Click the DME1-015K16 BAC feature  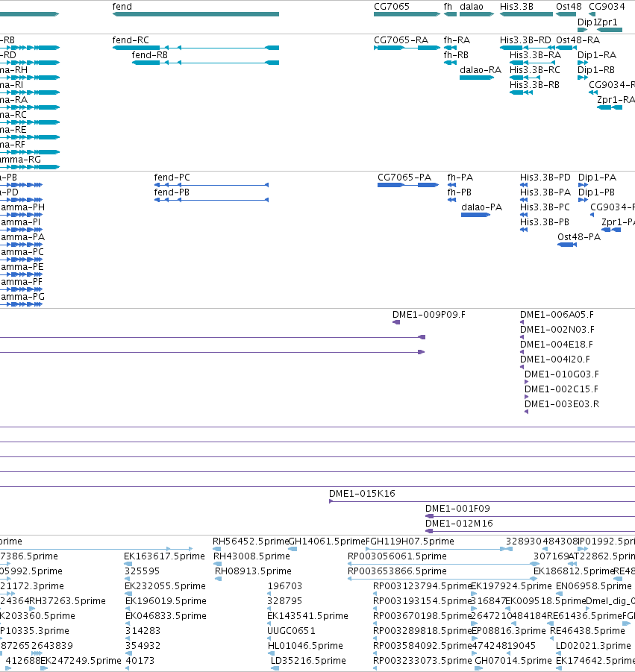(x=482, y=501)
